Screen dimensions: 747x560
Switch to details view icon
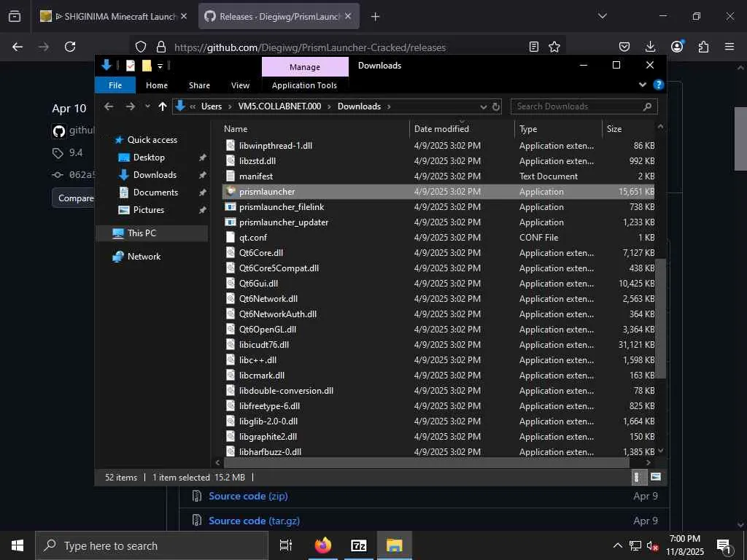point(639,477)
